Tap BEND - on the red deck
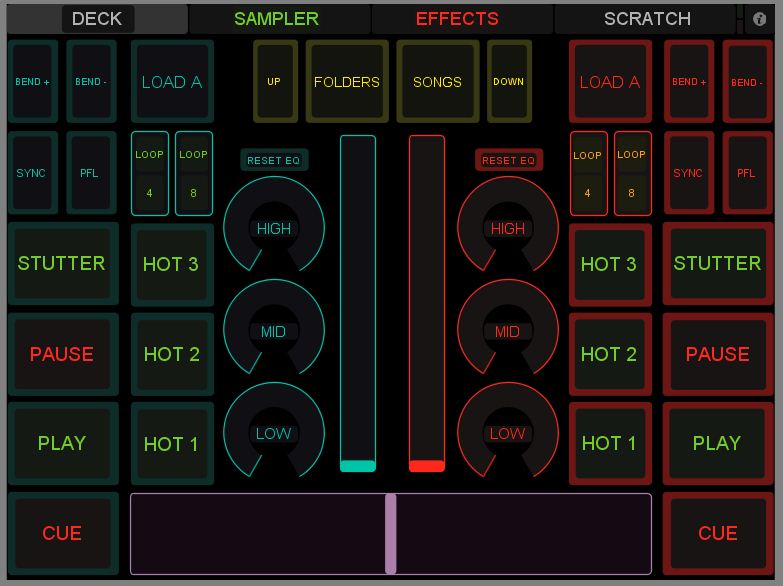This screenshot has width=783, height=586. click(748, 81)
